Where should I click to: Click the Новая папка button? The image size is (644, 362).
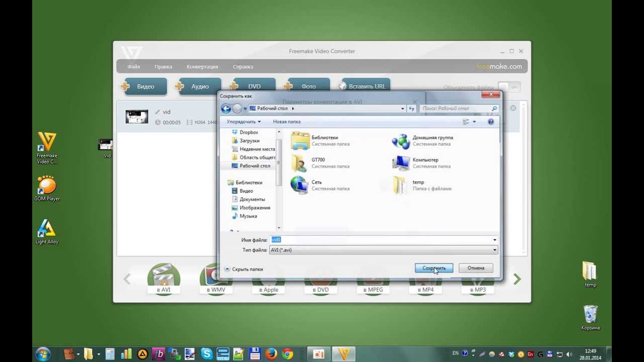[x=286, y=122]
